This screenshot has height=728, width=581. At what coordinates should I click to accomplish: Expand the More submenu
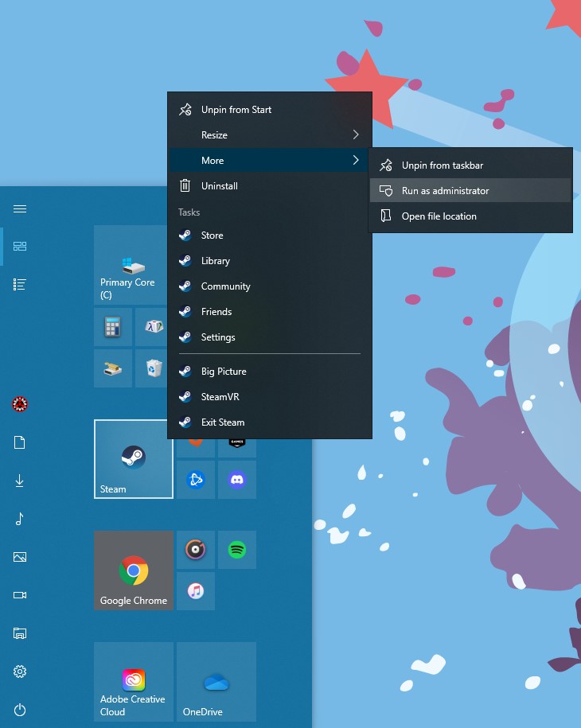tap(270, 160)
